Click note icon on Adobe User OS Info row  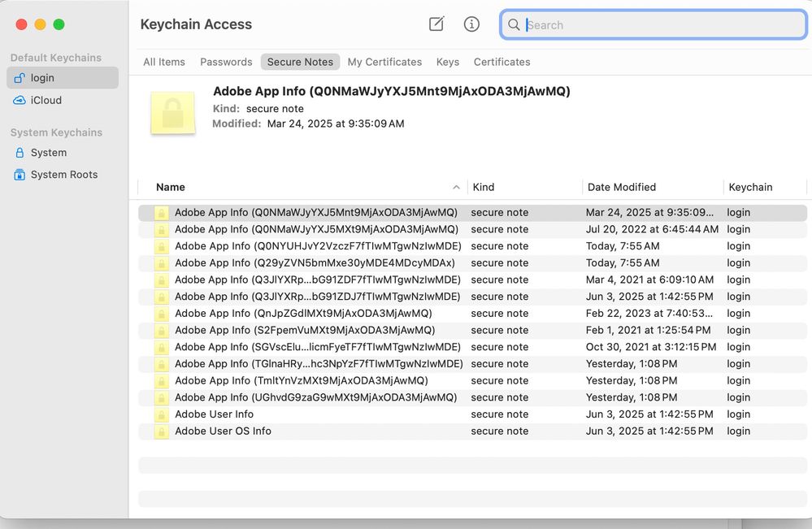[162, 431]
